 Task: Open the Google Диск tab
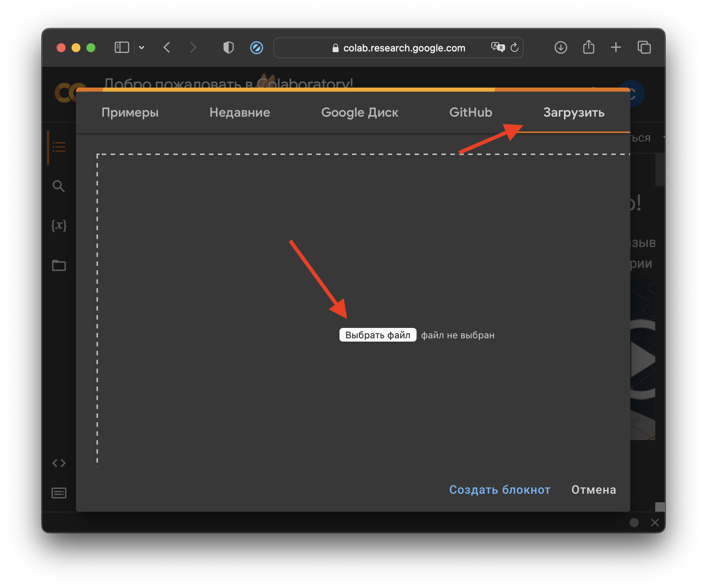tap(360, 113)
